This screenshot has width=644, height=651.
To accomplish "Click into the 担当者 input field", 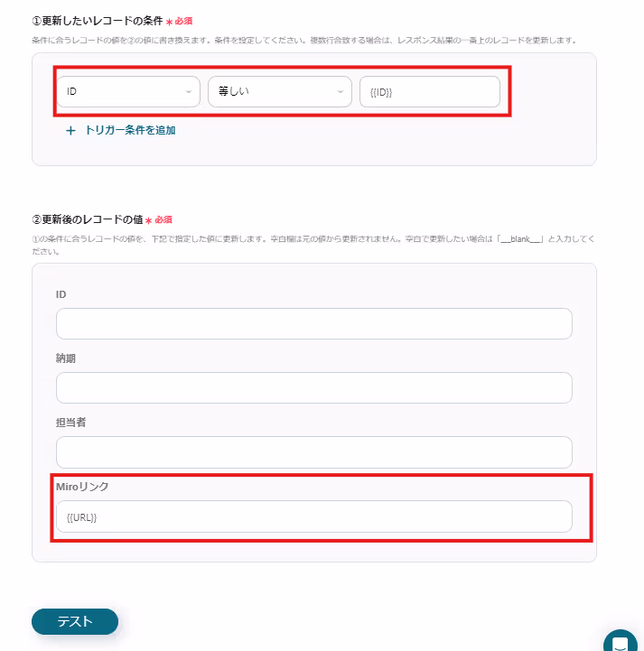I will [314, 452].
